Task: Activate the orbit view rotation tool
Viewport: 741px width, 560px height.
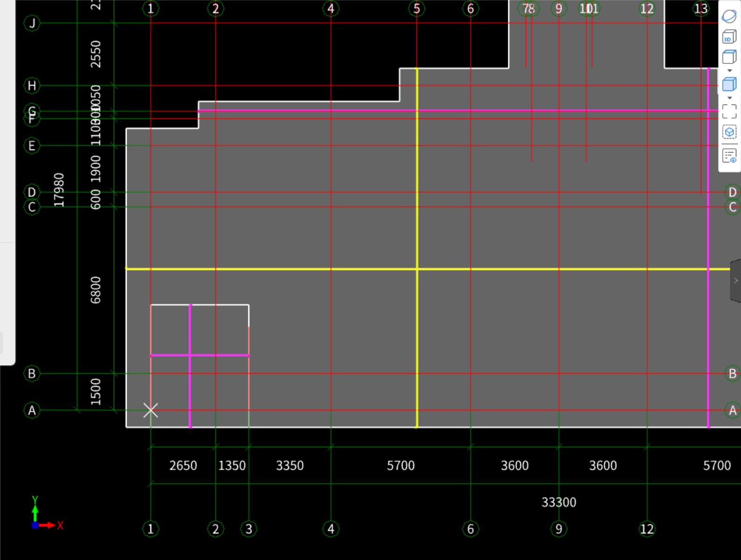Action: pyautogui.click(x=729, y=16)
